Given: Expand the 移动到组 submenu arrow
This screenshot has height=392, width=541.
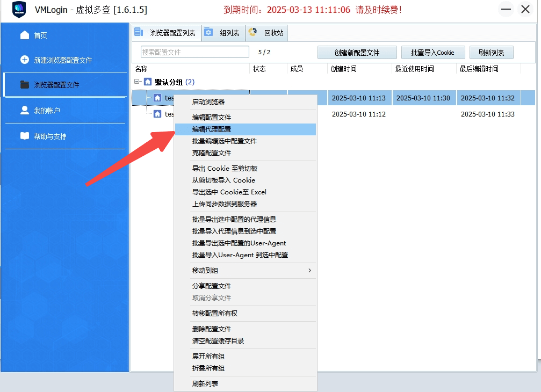Looking at the screenshot, I should point(309,271).
